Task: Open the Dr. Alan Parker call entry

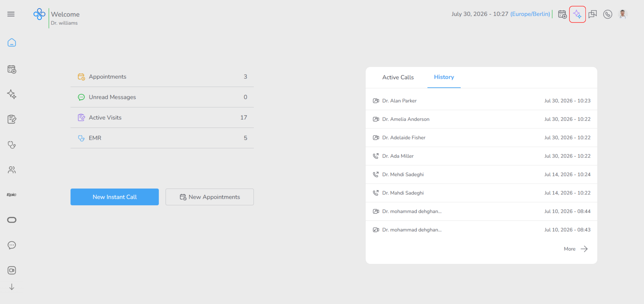Action: coord(481,101)
